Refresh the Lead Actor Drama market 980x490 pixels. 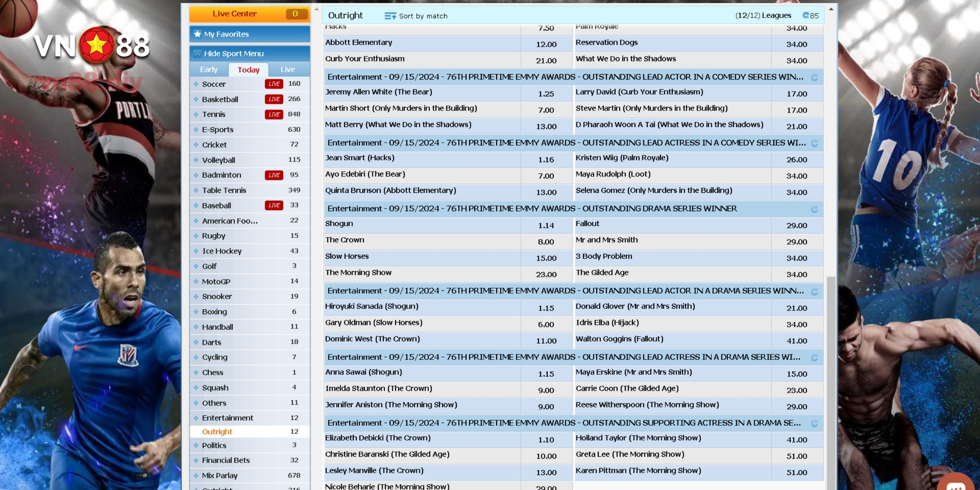[814, 292]
